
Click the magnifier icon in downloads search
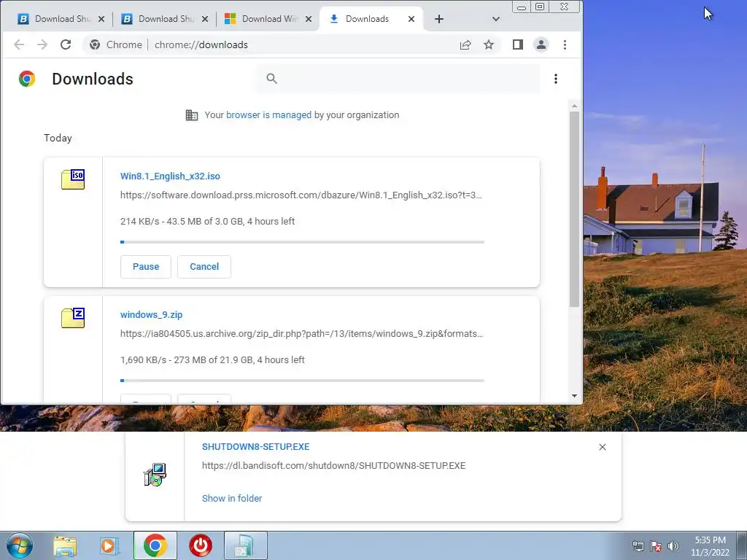coord(271,79)
